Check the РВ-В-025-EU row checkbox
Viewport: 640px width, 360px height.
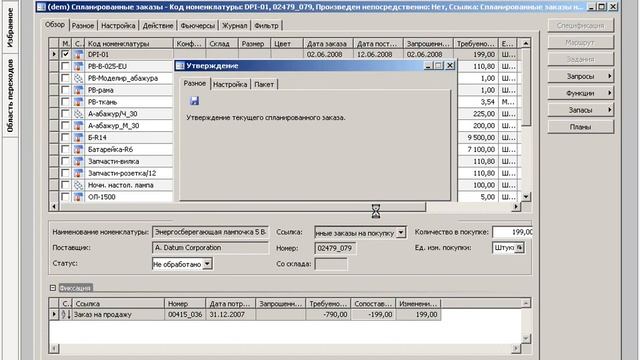(65, 66)
